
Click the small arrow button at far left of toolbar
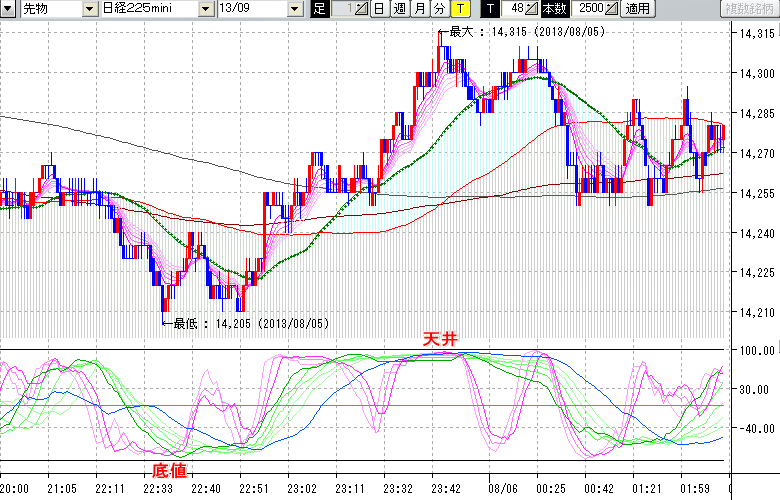click(8, 9)
